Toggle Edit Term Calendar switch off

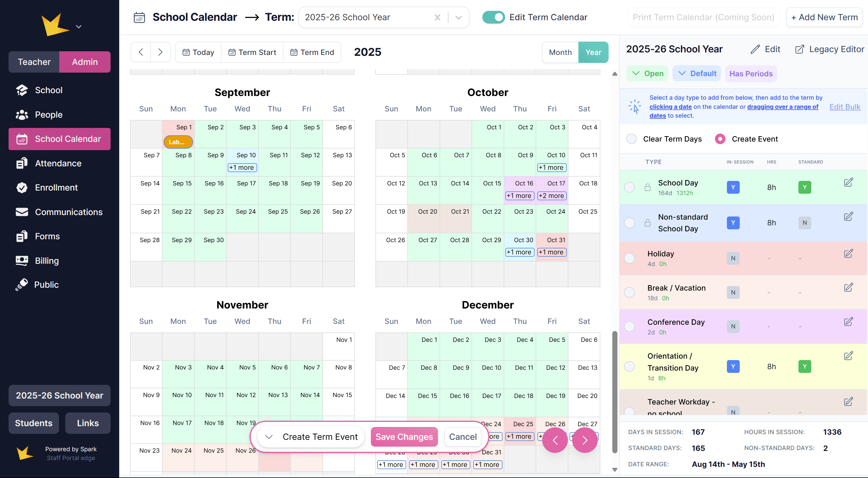tap(493, 17)
